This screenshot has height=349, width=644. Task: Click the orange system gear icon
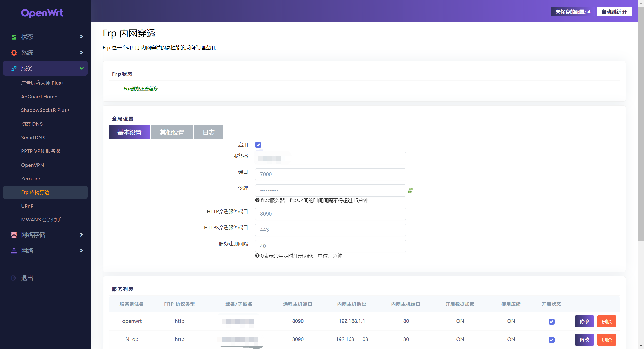[14, 53]
